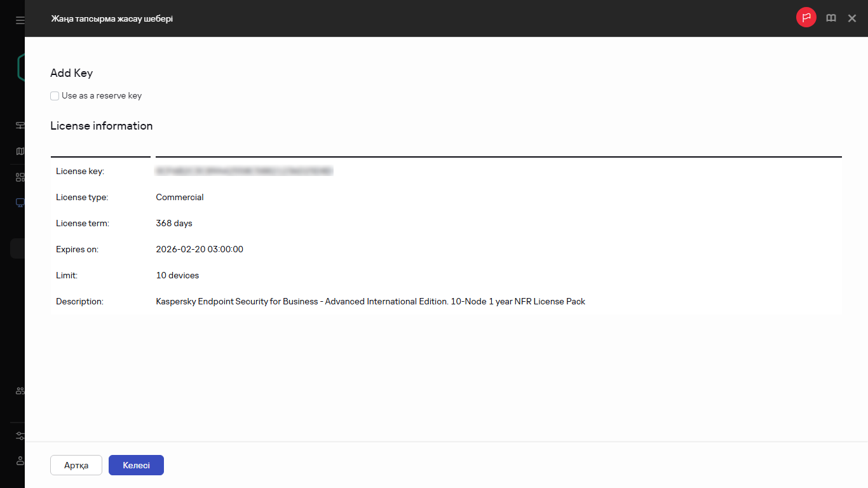868x488 pixels.
Task: Click the '368 days' license term value
Action: pyautogui.click(x=174, y=223)
